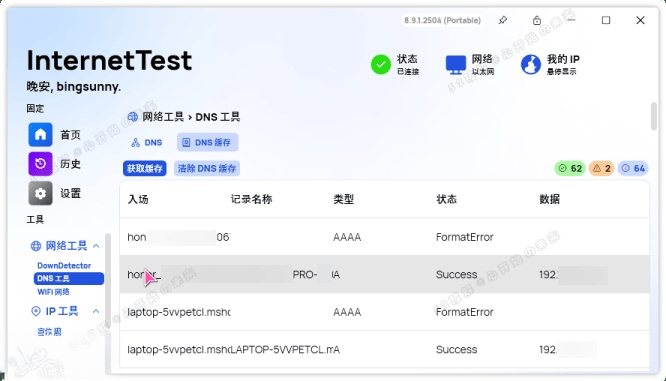
Task: Collapse the IP 工具 section chevron
Action: pyautogui.click(x=96, y=311)
